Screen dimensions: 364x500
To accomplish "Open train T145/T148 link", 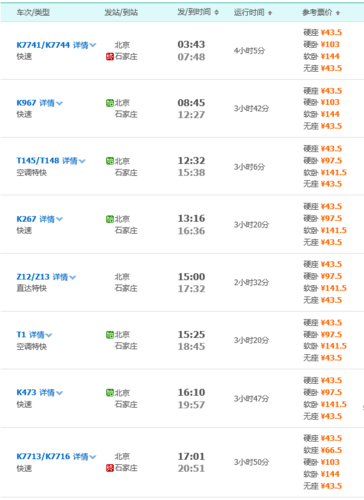I will tap(38, 161).
